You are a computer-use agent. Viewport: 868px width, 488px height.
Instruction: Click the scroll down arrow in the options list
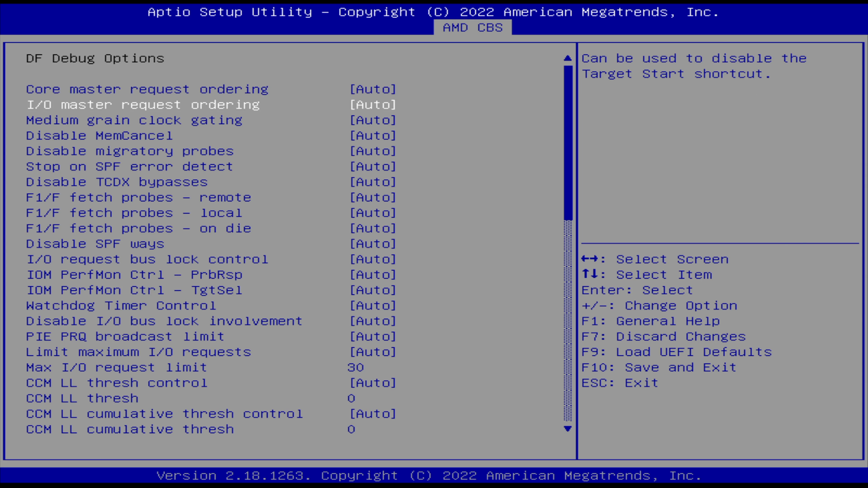(568, 429)
